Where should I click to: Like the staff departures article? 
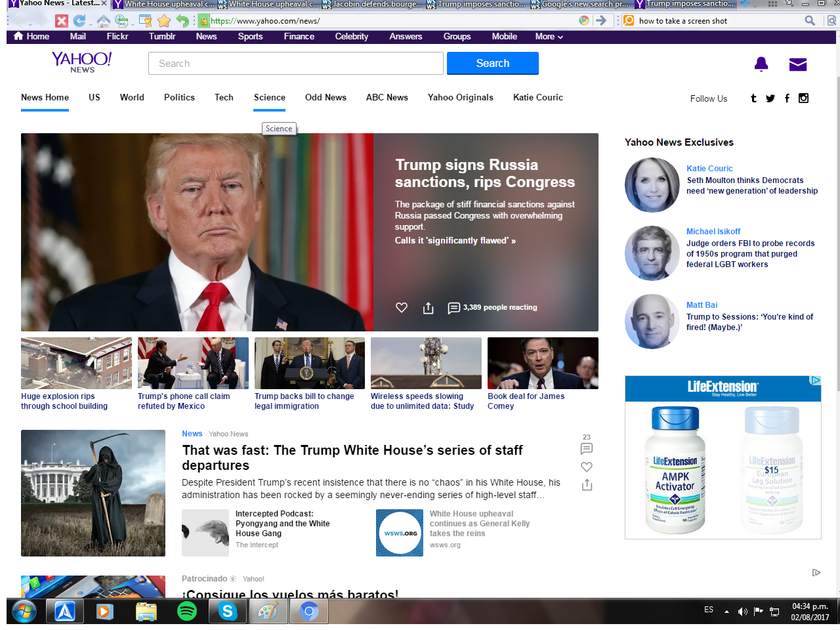586,467
